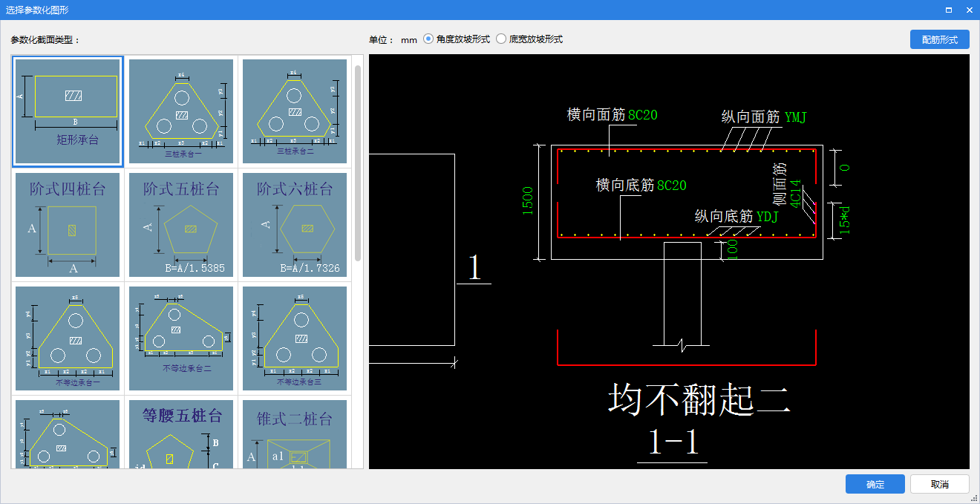Select the 不等边承台三 shape
Image resolution: width=980 pixels, height=504 pixels.
click(x=295, y=338)
